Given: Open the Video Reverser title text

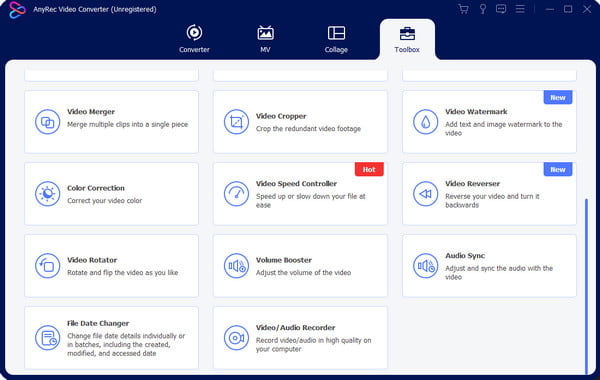Looking at the screenshot, I should tap(473, 184).
